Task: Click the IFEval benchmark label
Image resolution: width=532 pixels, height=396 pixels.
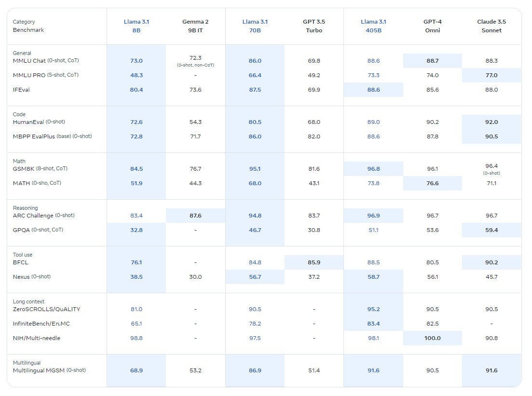Action: [x=21, y=90]
